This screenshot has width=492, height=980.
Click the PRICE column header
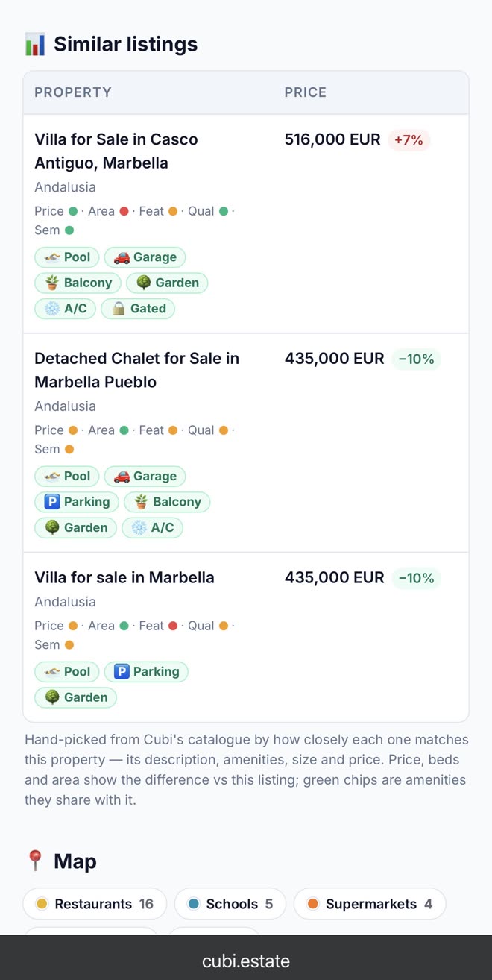coord(306,92)
